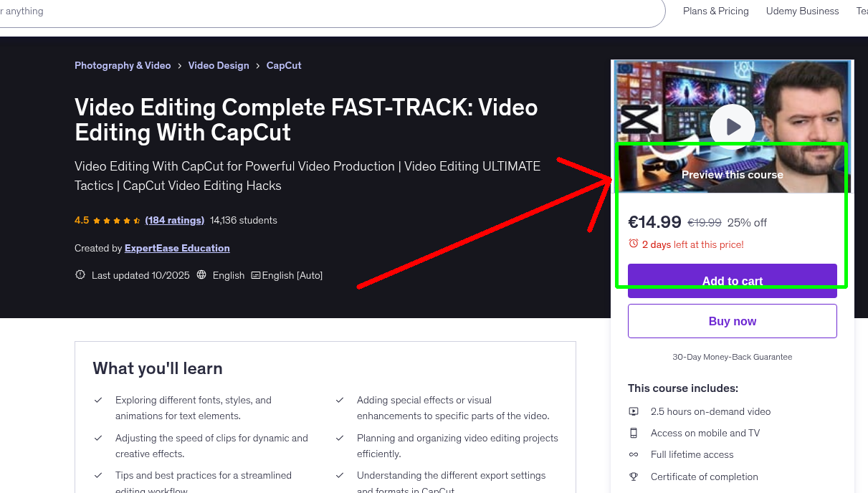Click the video icon next to '2.5 hours on-demand video'
This screenshot has height=493, width=868.
click(x=634, y=411)
